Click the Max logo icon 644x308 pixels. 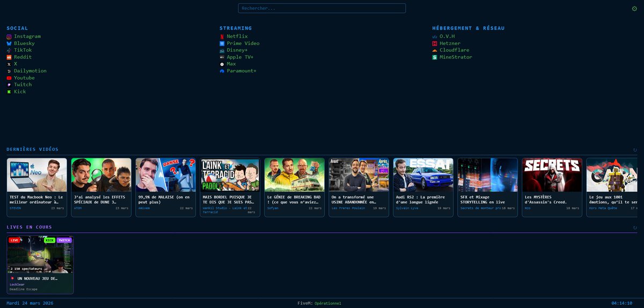point(222,64)
